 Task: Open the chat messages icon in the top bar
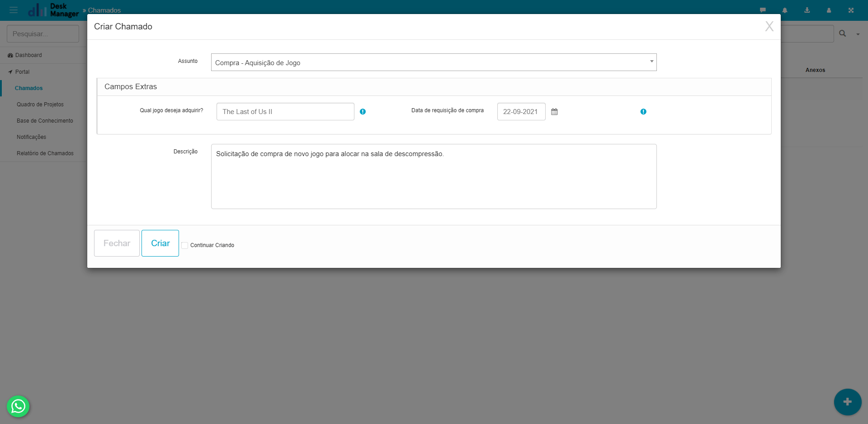tap(763, 10)
